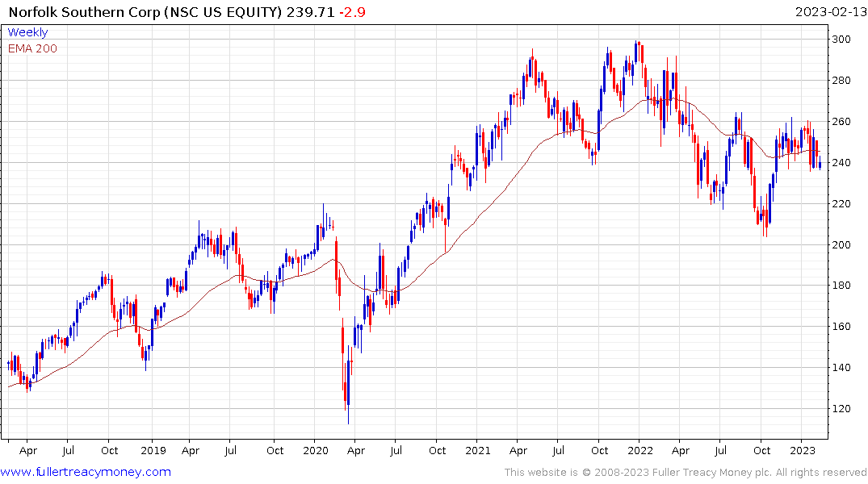Image resolution: width=868 pixels, height=484 pixels.
Task: Click the copyright Fuller Treacy Money text
Action: [x=686, y=473]
